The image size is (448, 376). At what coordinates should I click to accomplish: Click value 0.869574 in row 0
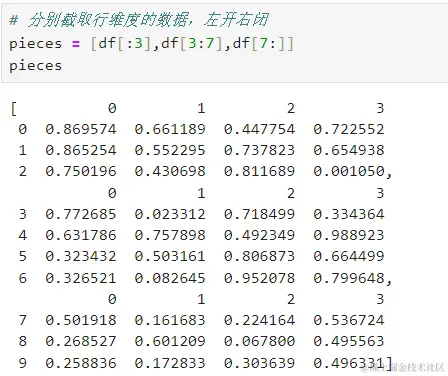(x=81, y=129)
